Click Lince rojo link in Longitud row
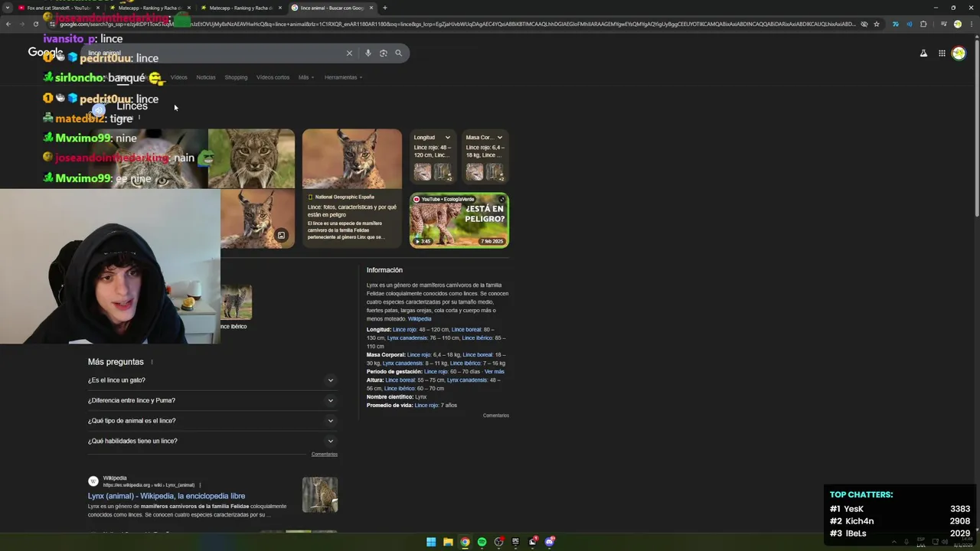The image size is (980, 551). click(405, 329)
